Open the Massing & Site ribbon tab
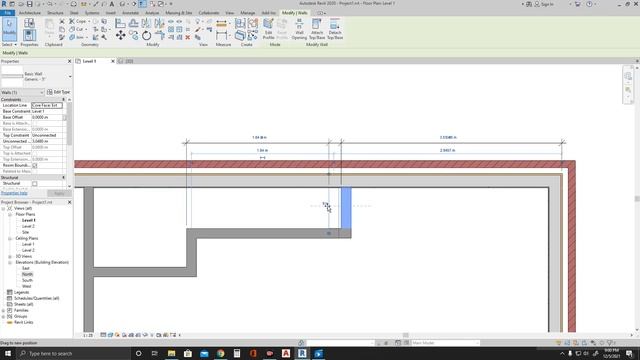 coord(178,13)
